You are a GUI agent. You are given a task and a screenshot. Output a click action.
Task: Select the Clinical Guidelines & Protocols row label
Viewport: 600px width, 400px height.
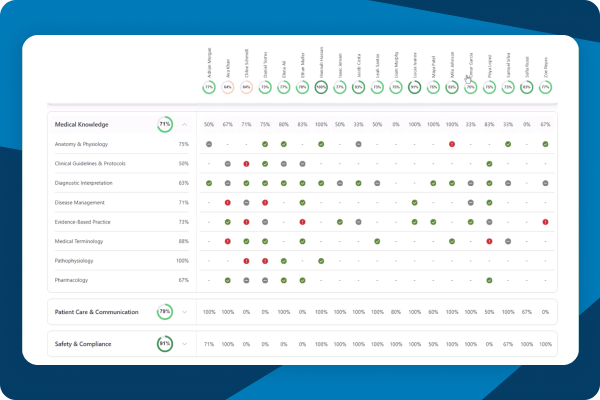pyautogui.click(x=90, y=164)
